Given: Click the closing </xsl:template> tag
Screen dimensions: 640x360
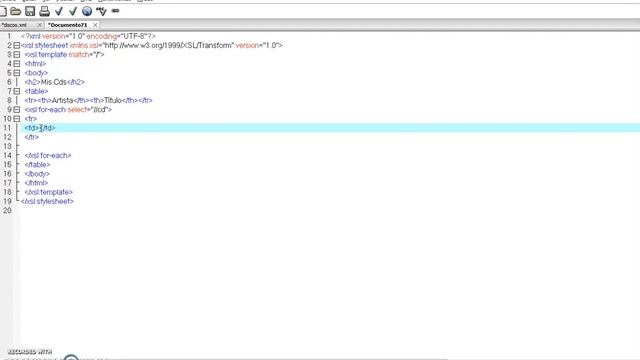Looking at the screenshot, I should coord(48,192).
